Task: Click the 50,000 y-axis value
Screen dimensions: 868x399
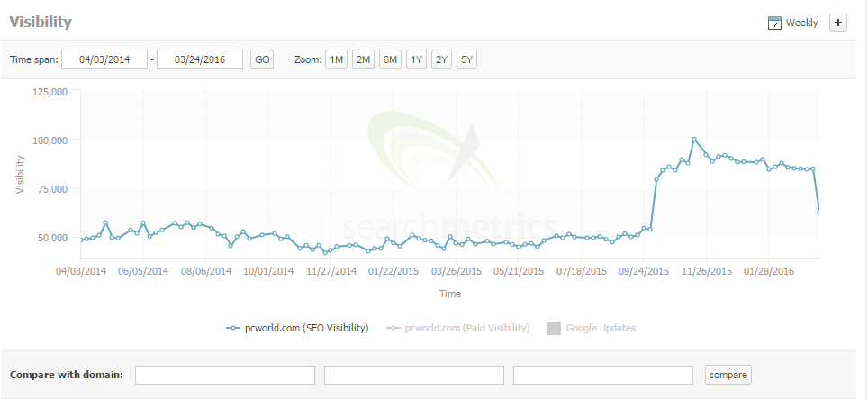Action: [x=53, y=237]
